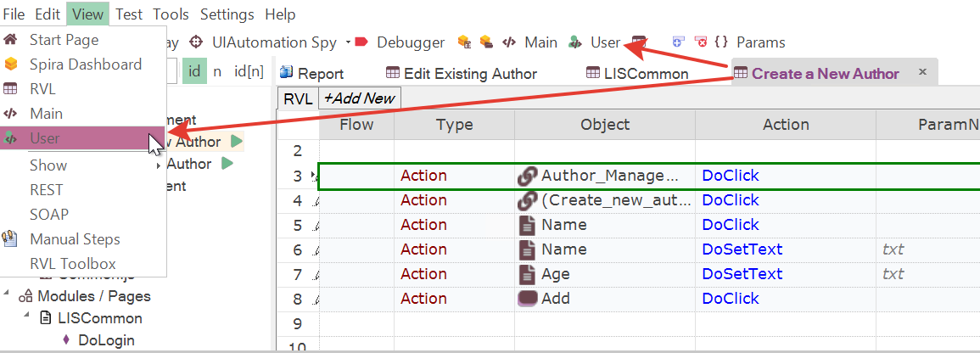Open Params from the toolbar
This screenshot has height=353, width=980.
pos(751,42)
